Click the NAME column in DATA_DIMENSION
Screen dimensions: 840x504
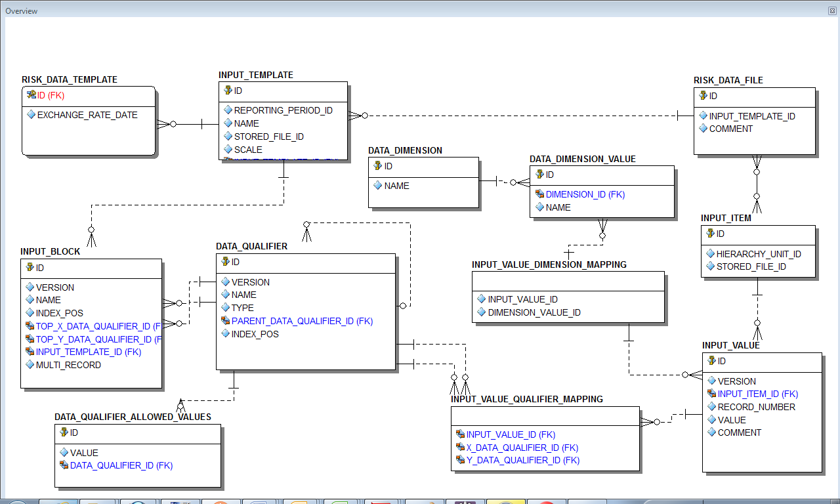click(397, 186)
